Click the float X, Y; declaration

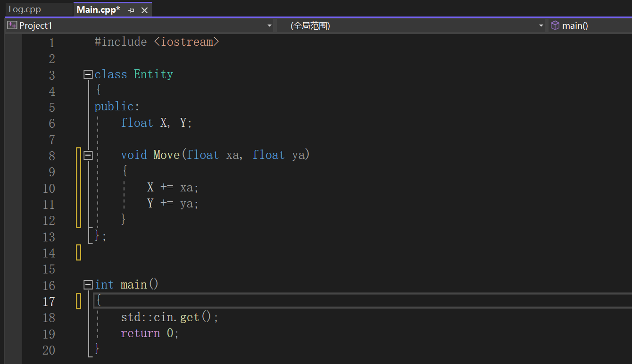[x=157, y=123]
